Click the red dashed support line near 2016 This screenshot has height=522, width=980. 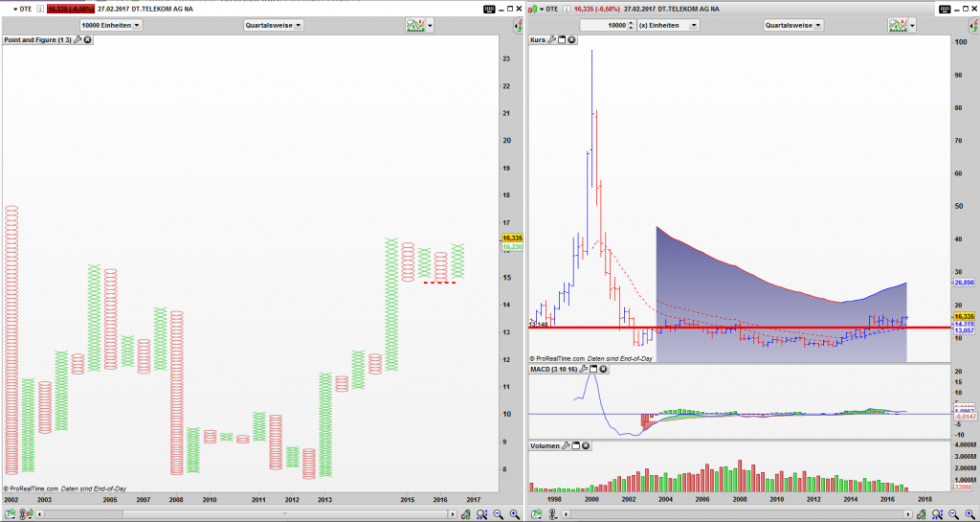click(440, 283)
